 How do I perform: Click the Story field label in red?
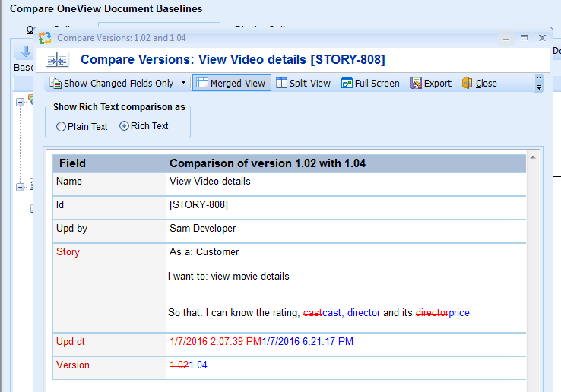coord(68,252)
